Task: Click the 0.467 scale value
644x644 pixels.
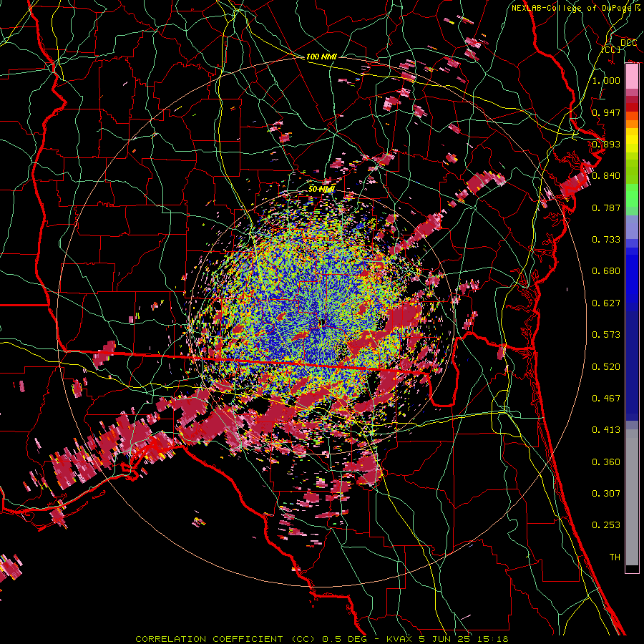Action: [x=606, y=398]
